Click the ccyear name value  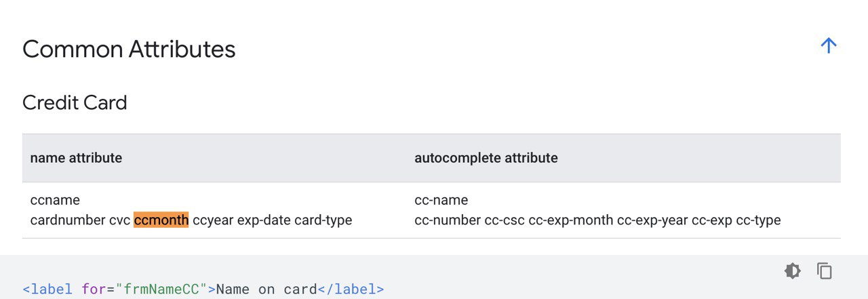213,220
